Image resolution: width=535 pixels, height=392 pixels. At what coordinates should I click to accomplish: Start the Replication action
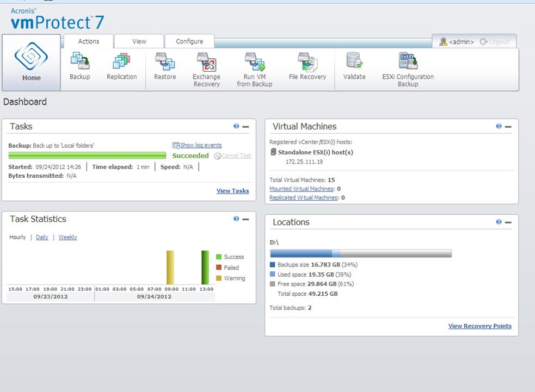click(x=121, y=66)
